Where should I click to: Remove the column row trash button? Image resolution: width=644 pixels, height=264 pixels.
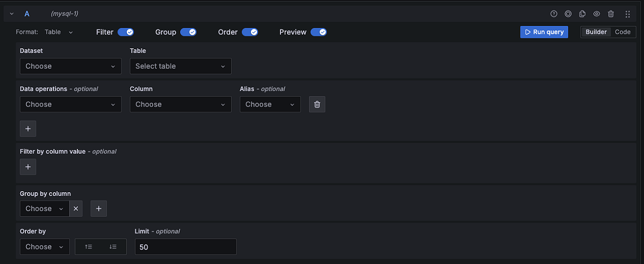[x=317, y=104]
